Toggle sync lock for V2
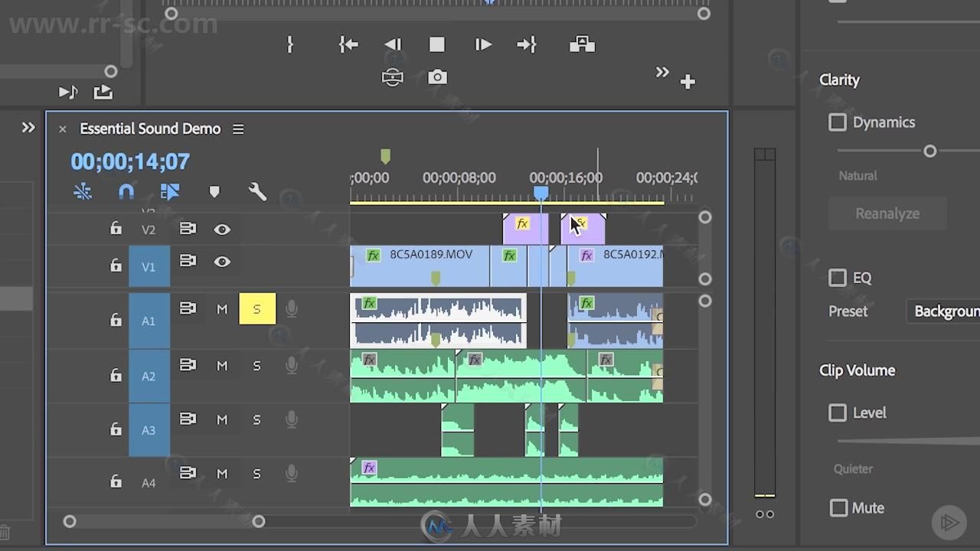The width and height of the screenshot is (980, 551). coord(188,228)
